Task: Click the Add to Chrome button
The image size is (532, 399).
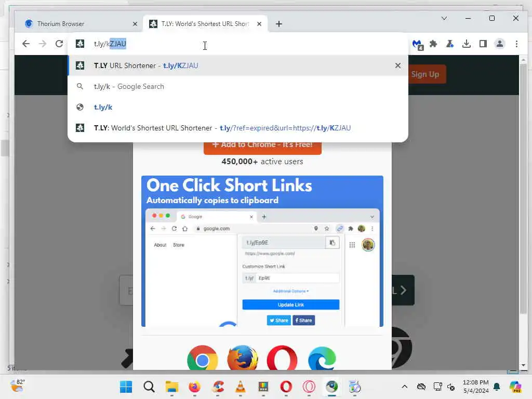Action: pos(262,148)
